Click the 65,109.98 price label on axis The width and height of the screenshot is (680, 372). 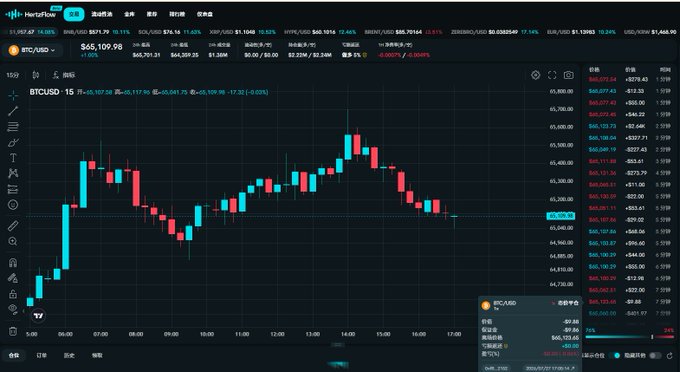pos(561,216)
